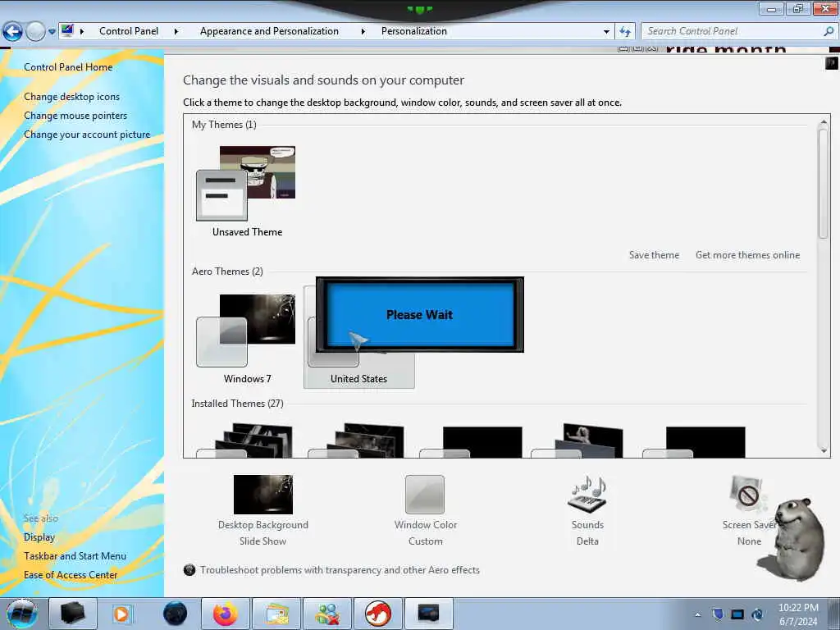Select the first installed theme thumbnail
Viewport: 840px width, 630px height.
tap(244, 441)
